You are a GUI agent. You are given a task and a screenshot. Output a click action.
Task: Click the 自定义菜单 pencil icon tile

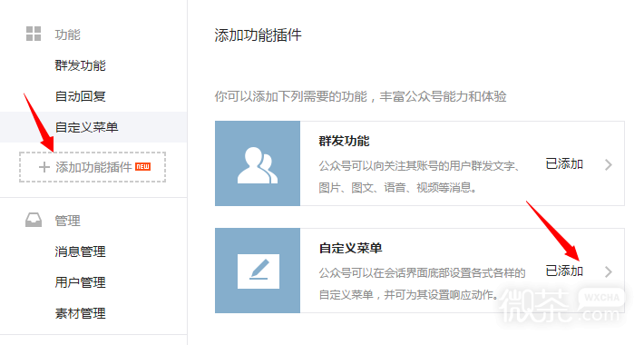tap(258, 271)
